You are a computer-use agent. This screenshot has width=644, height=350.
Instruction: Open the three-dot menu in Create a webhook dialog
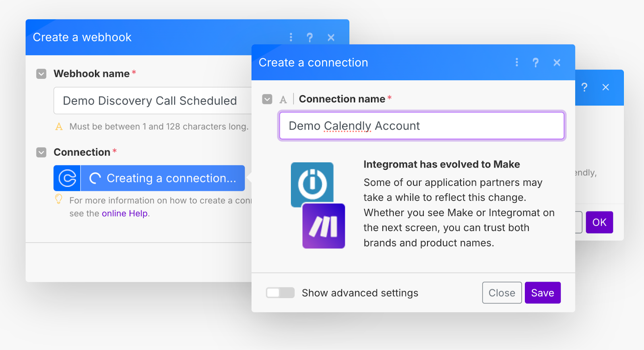pos(291,37)
